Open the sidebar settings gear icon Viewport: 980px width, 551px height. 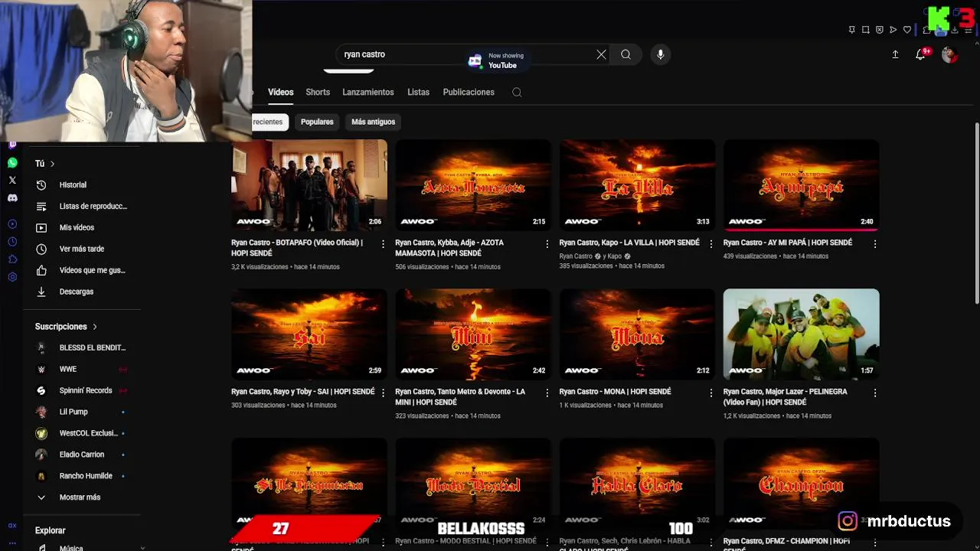point(12,277)
